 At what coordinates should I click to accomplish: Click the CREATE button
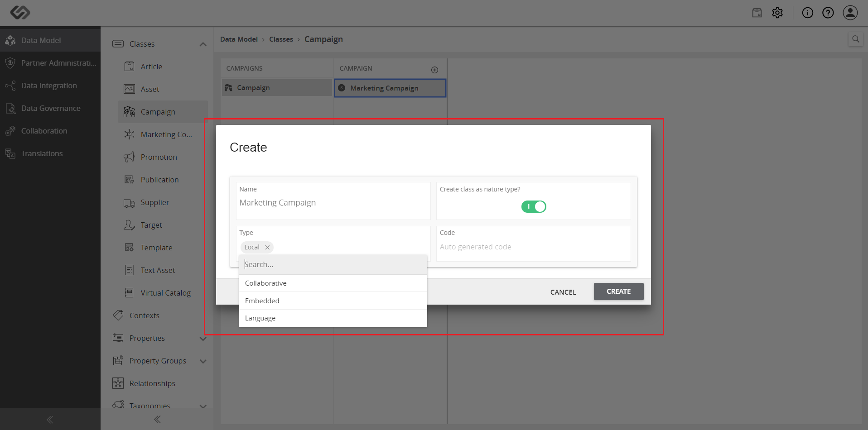pos(618,291)
